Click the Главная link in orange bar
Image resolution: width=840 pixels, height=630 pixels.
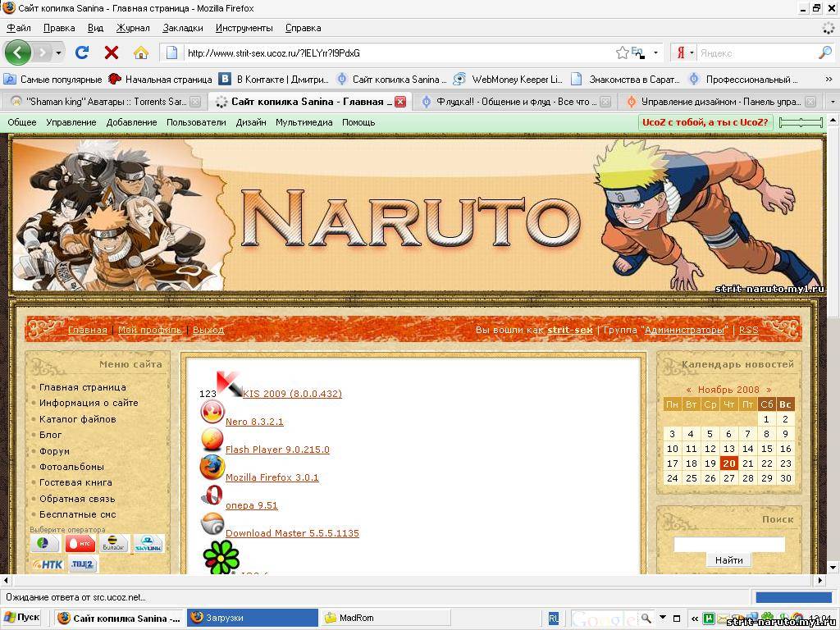click(x=87, y=330)
